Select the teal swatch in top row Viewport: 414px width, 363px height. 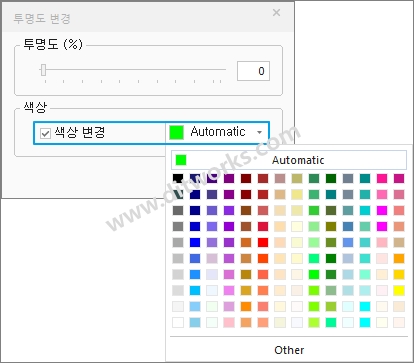[x=365, y=178]
